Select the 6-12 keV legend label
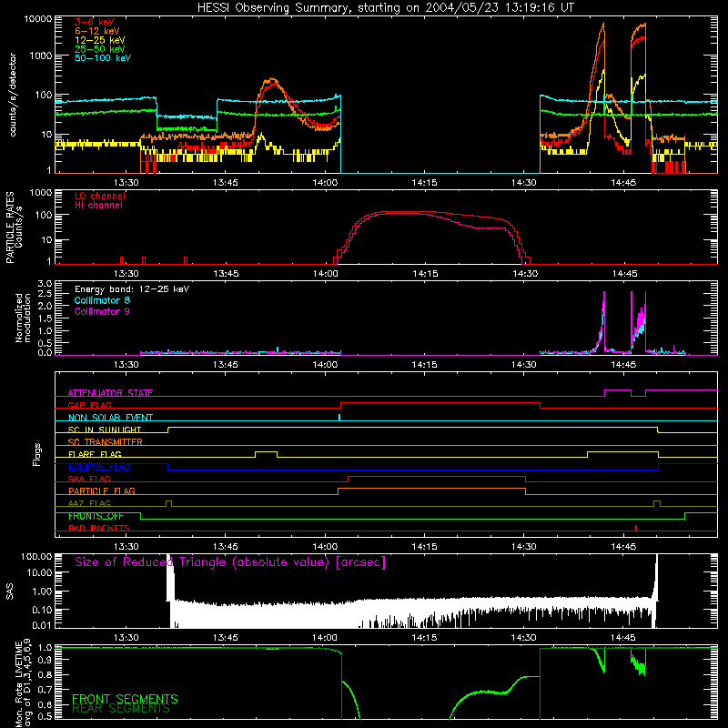This screenshot has width=728, height=728. tap(96, 31)
